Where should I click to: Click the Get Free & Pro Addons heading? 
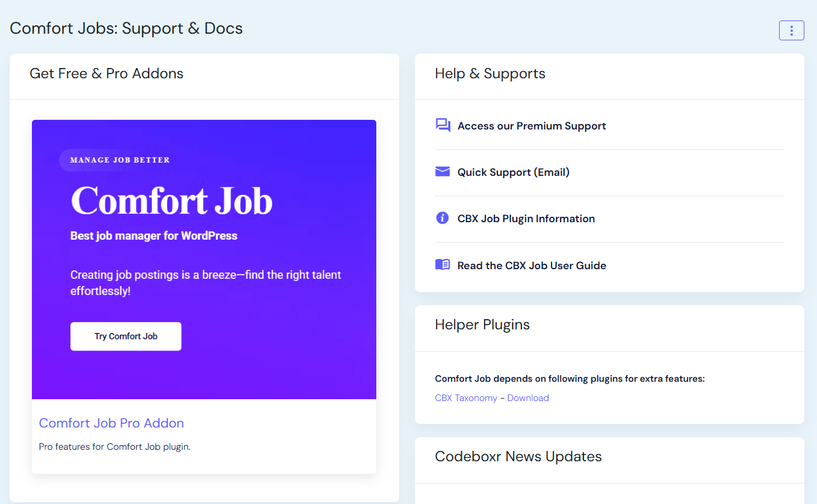107,73
